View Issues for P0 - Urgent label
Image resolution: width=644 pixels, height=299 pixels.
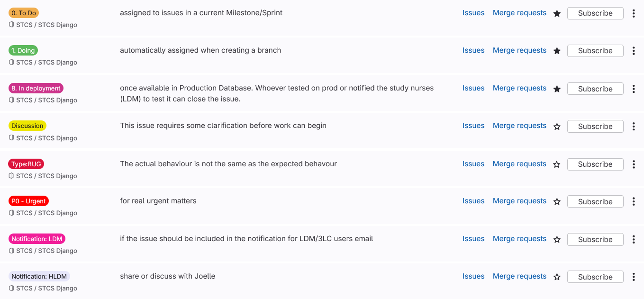click(x=473, y=201)
